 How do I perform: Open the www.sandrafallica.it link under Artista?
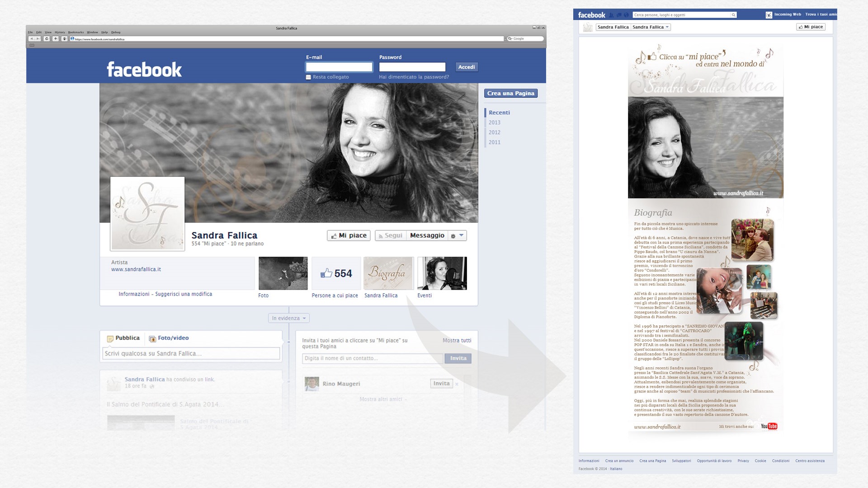click(x=136, y=269)
